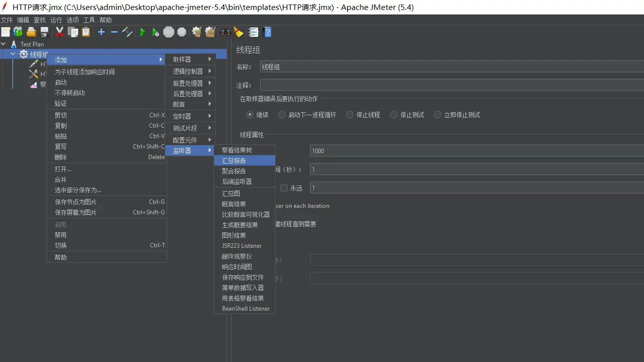The width and height of the screenshot is (644, 362).
Task: Select the 继续 radio button
Action: [x=250, y=115]
